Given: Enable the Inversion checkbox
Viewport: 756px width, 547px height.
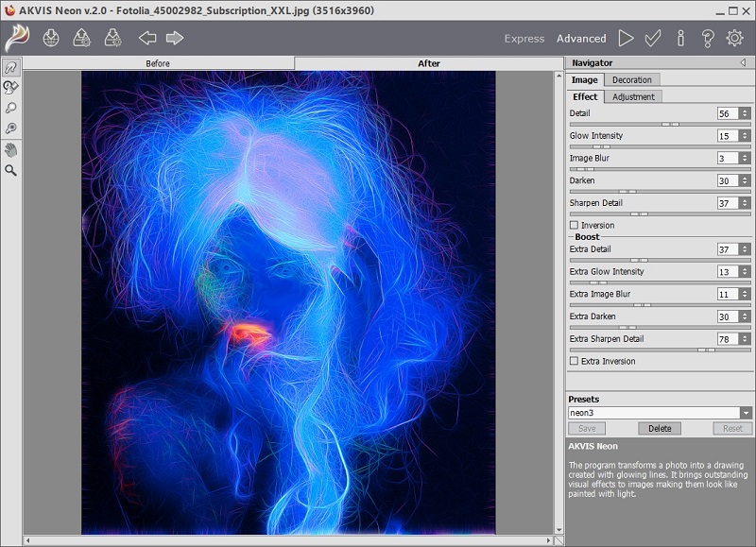Looking at the screenshot, I should 574,225.
